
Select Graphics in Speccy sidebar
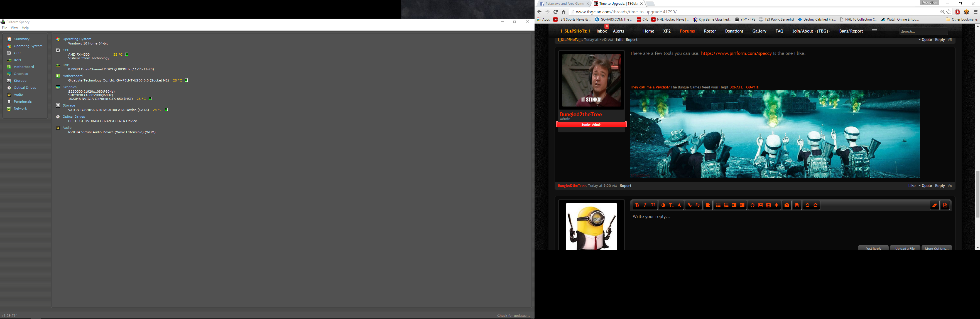coord(21,74)
